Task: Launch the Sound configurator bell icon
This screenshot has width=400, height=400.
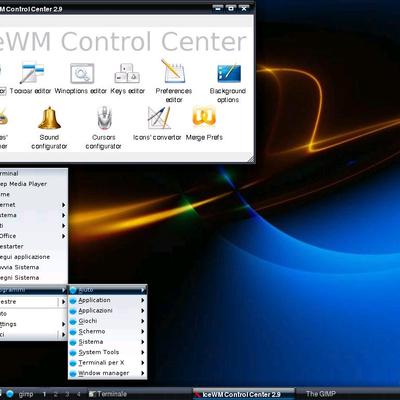Action: click(x=49, y=118)
